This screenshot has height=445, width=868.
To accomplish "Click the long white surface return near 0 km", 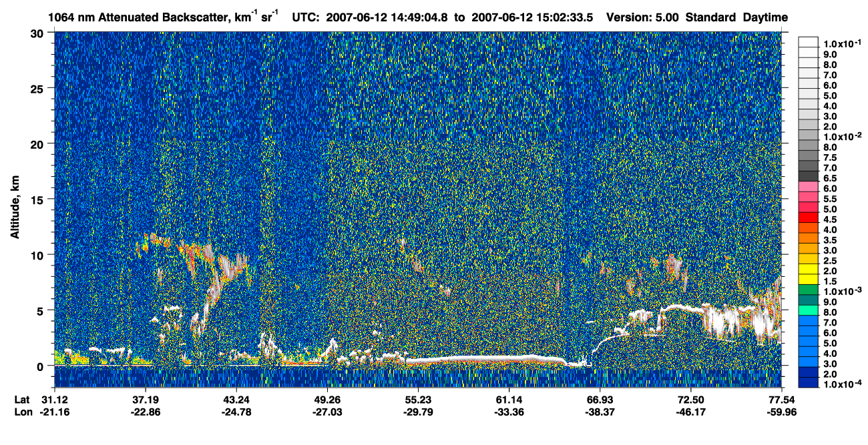I will [x=486, y=360].
